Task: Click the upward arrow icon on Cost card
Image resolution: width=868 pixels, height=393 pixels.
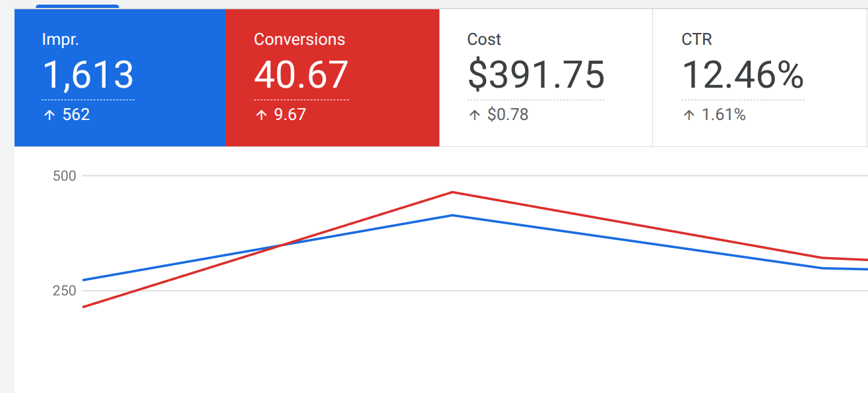Action: point(474,114)
